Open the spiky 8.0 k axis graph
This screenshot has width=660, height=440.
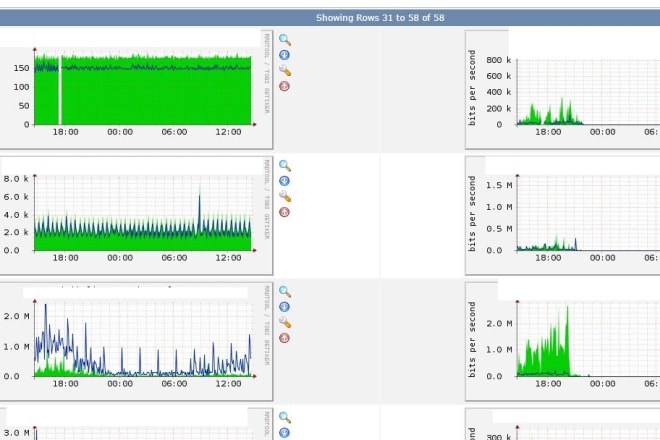pos(136,216)
